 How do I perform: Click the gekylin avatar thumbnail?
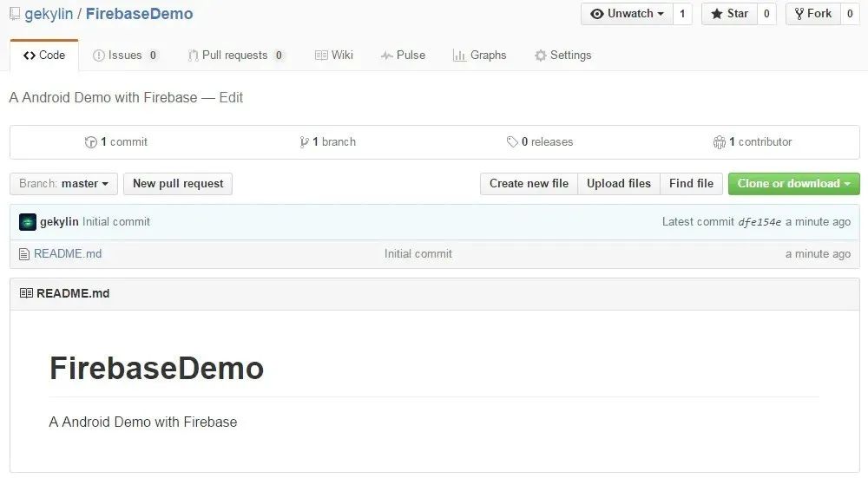pyautogui.click(x=28, y=222)
